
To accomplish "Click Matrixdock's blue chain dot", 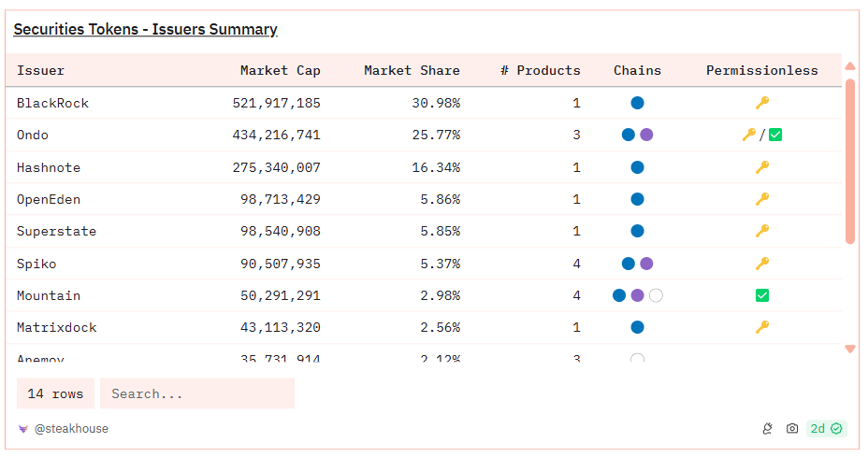I will (x=637, y=327).
